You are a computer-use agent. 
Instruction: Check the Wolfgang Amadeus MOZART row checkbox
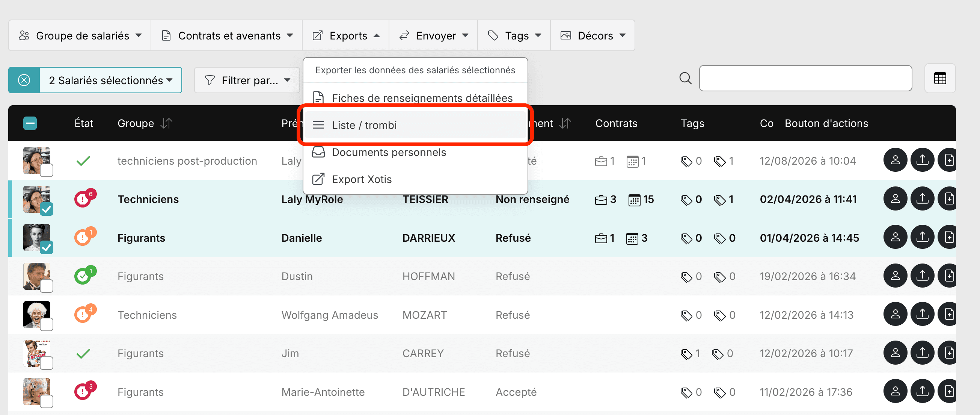pos(47,324)
